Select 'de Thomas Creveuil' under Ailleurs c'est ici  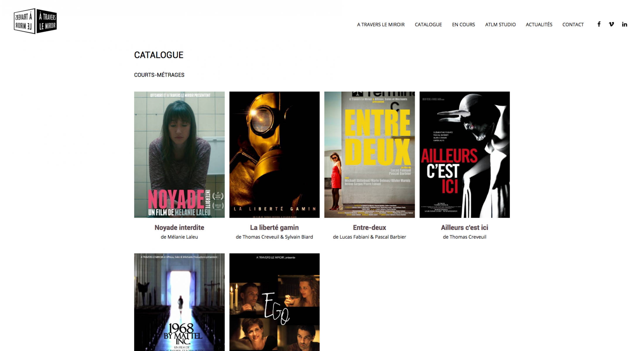465,237
